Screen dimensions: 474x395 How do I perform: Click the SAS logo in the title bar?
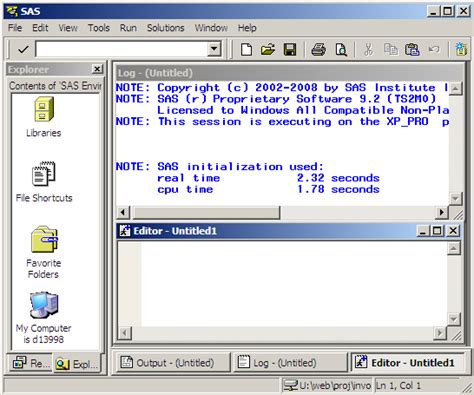(12, 11)
